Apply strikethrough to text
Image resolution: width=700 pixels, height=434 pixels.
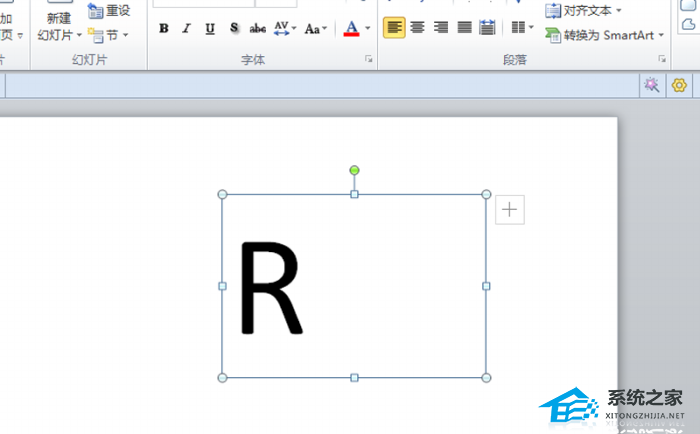pos(257,28)
